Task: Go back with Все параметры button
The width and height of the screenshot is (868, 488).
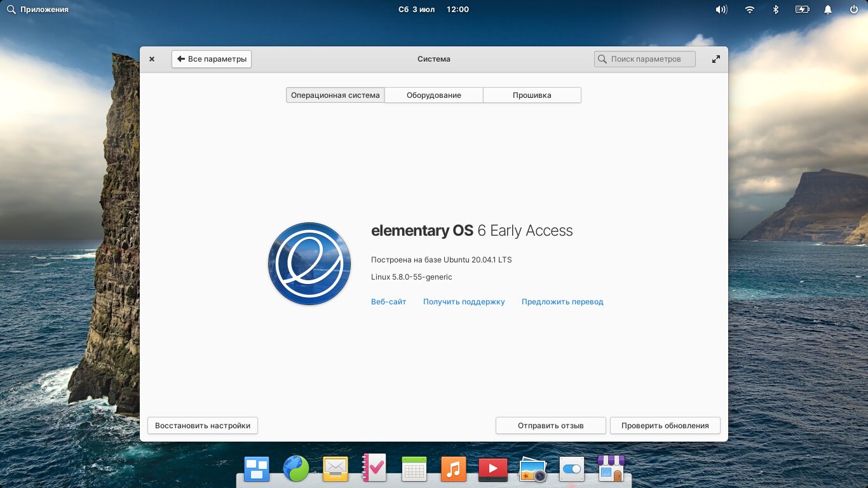Action: click(212, 59)
